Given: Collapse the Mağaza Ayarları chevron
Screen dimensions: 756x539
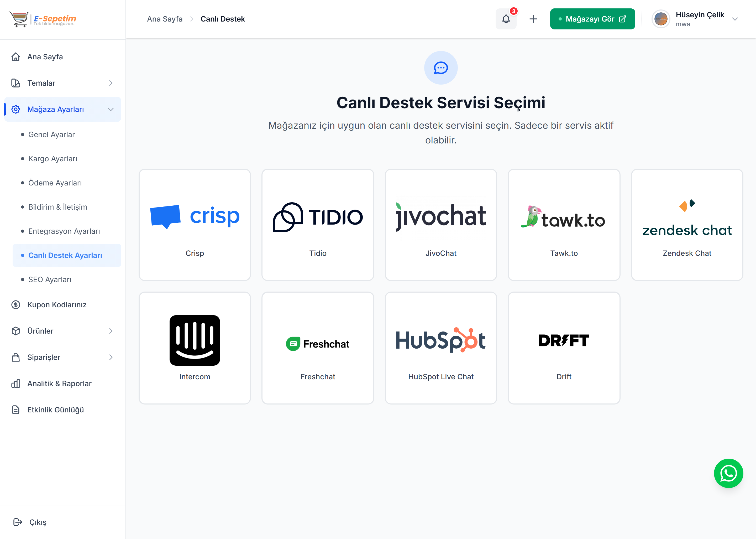Looking at the screenshot, I should 111,109.
